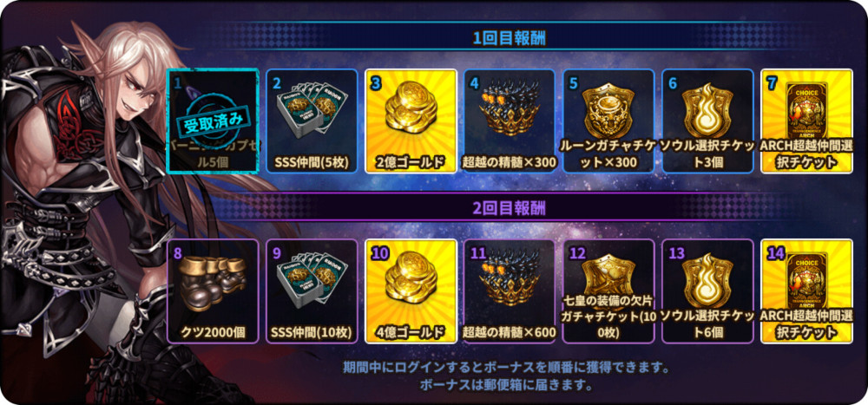This screenshot has height=405, width=868.
Task: Tap the ソウル選択チケット3個 flame reward
Action: 707,121
